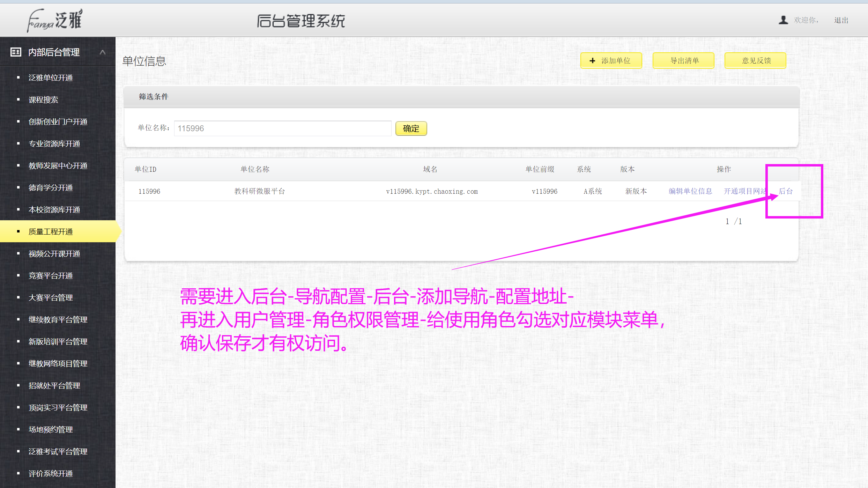The image size is (868, 488).
Task: Click the 确定 search button
Action: (x=411, y=128)
